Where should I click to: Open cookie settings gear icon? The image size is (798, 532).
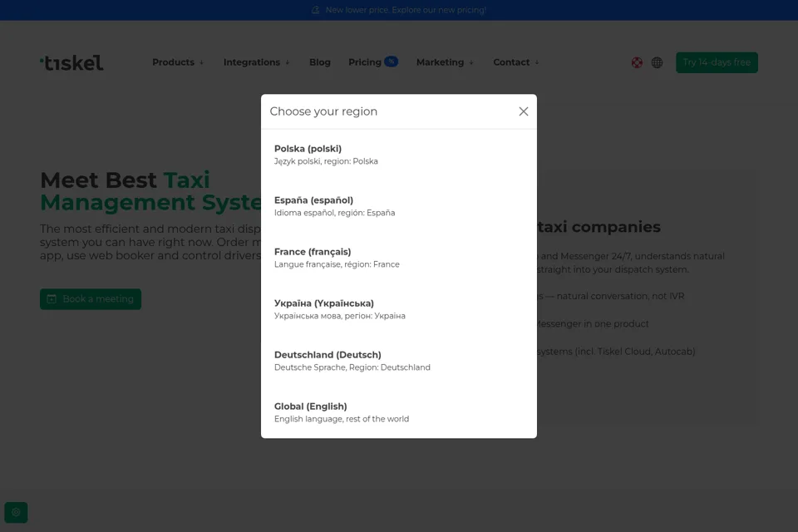17,512
